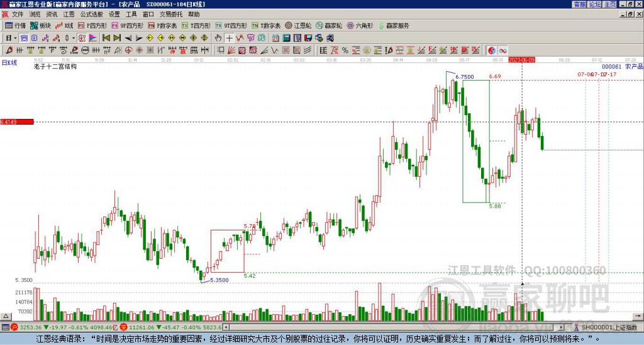Launch the 江恩轮 Gann wheel
This screenshot has height=345, width=644.
point(298,25)
